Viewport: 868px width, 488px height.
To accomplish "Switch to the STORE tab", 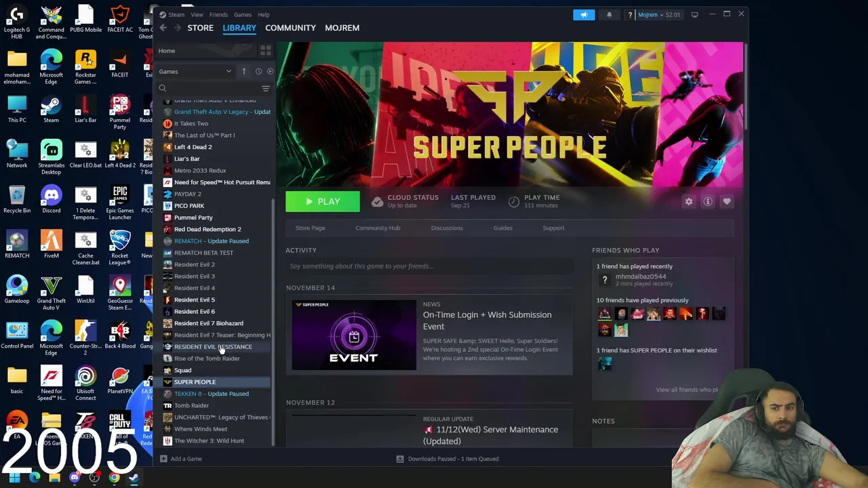I will tap(200, 28).
